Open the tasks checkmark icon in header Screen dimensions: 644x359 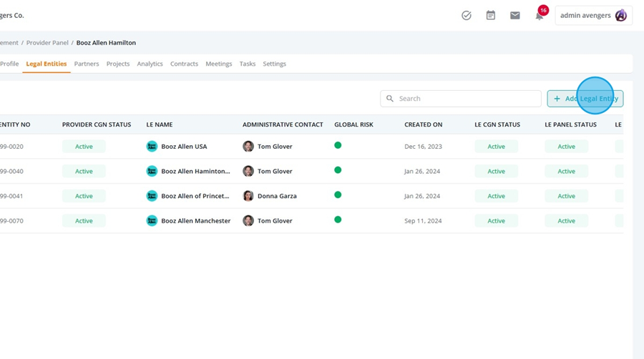click(466, 16)
